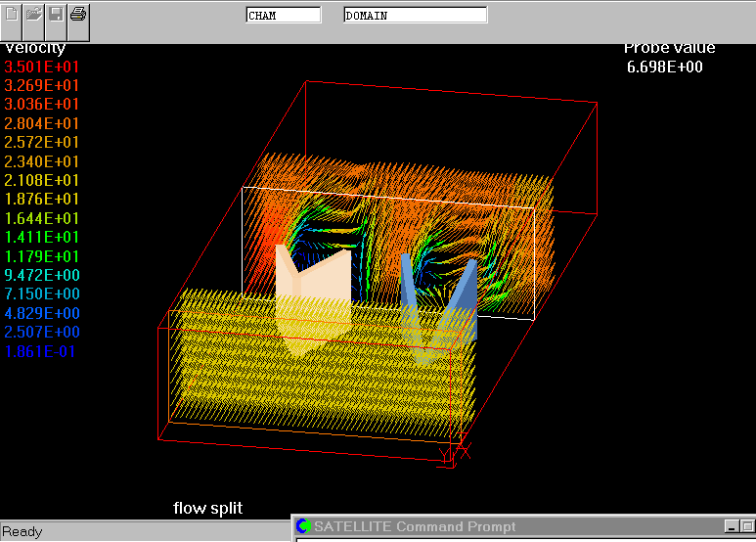Select the yellow 2.108E+01 legend value

(x=42, y=181)
